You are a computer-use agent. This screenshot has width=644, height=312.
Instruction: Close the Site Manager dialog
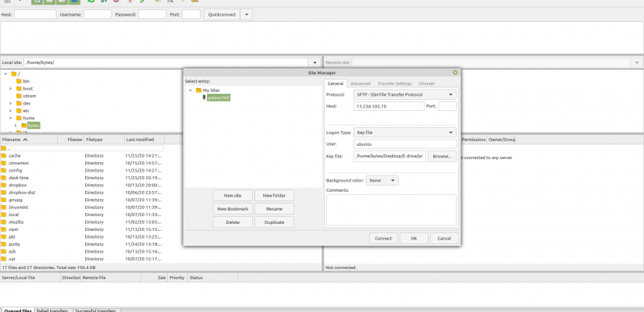[455, 73]
